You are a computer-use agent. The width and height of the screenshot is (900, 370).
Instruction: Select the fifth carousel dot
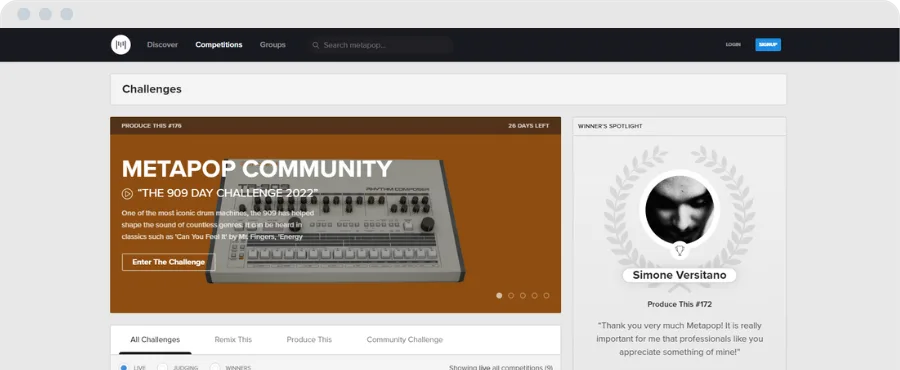click(546, 295)
